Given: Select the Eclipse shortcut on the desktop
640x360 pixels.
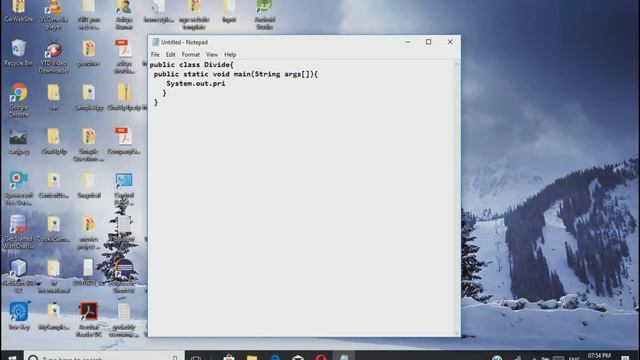Looking at the screenshot, I should (x=124, y=276).
